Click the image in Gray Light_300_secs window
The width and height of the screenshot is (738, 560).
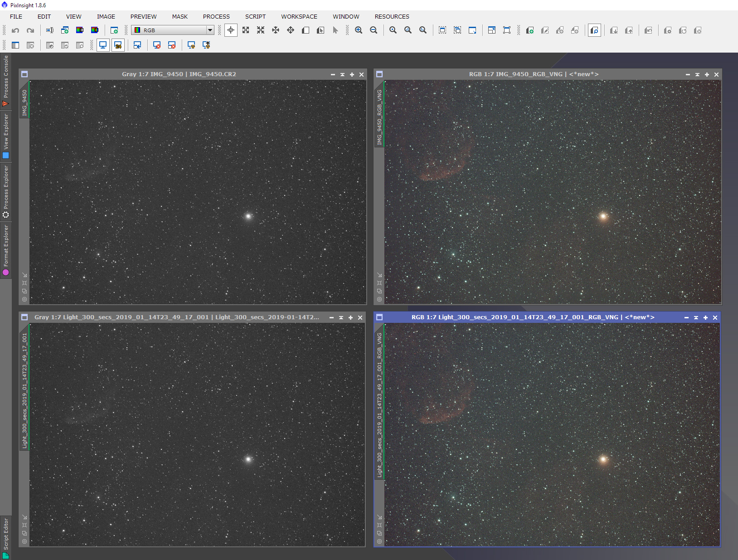click(197, 435)
